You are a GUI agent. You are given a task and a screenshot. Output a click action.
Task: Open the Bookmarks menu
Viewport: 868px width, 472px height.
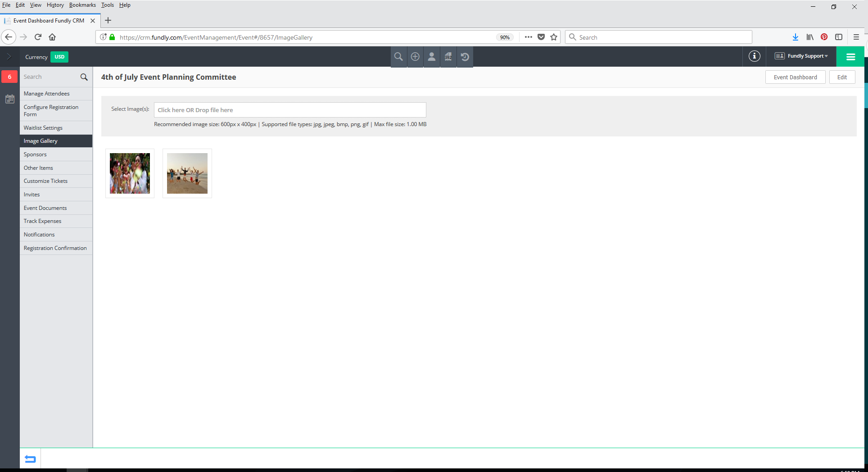coord(82,5)
